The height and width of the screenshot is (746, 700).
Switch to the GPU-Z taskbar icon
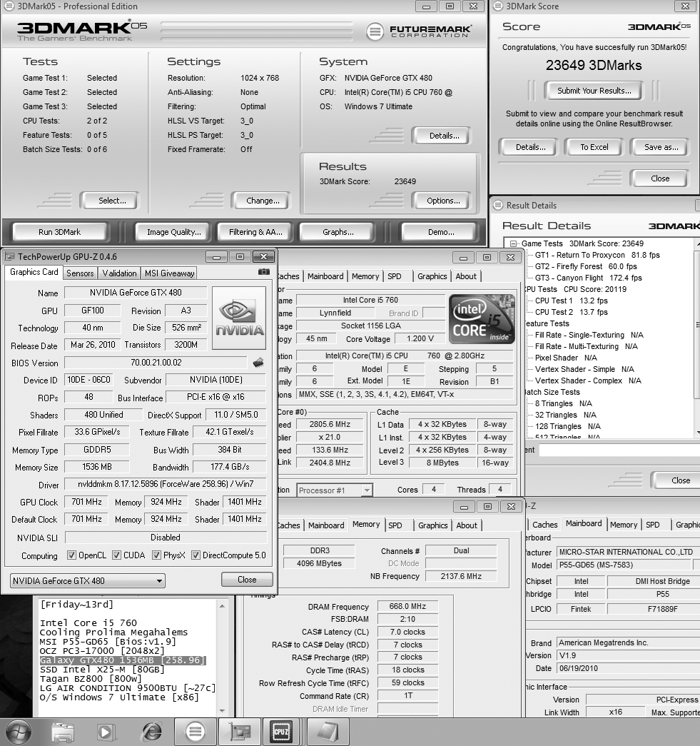[240, 732]
